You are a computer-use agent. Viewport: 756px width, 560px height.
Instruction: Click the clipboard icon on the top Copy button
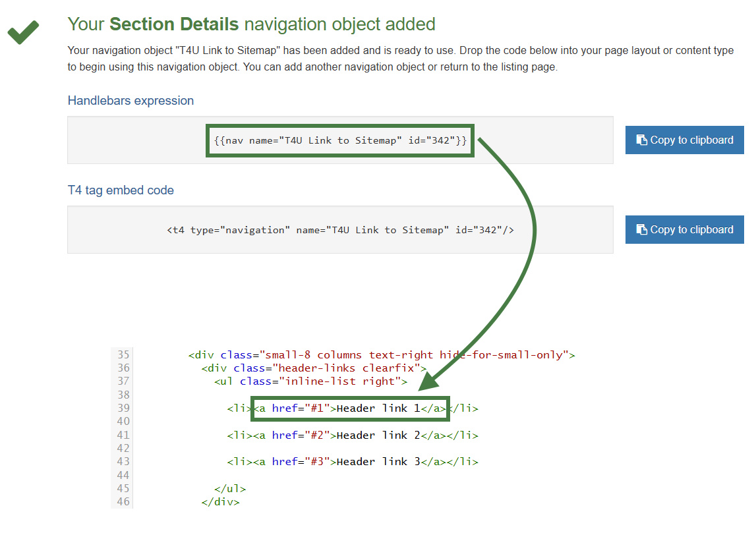click(x=642, y=140)
